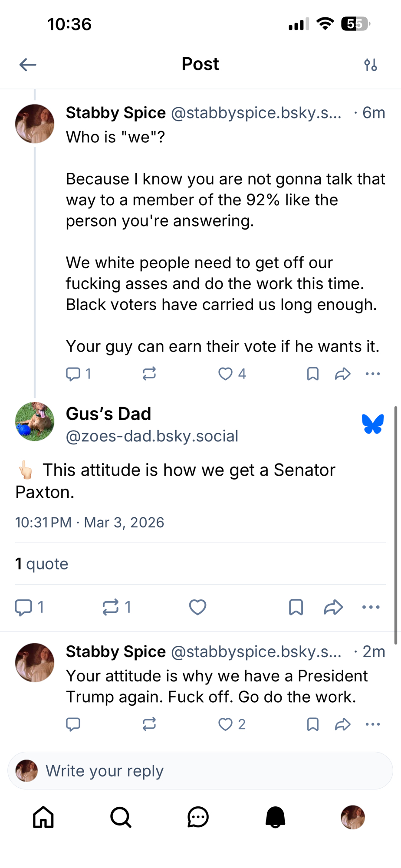
Task: Like Stabby Spice's first post with 4 likes
Action: (225, 374)
